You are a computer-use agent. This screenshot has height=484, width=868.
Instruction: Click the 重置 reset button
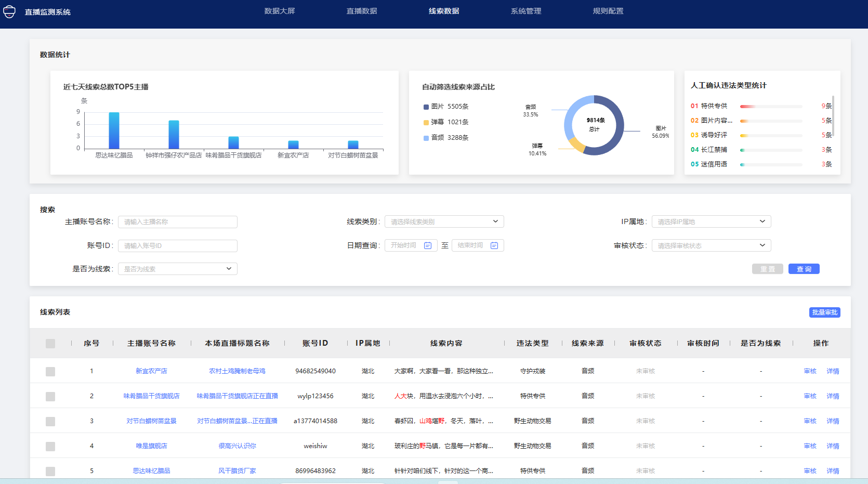(x=768, y=269)
